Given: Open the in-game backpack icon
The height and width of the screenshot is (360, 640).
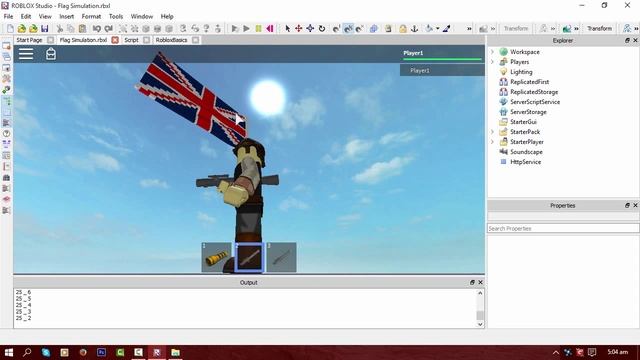Looking at the screenshot, I should coord(51,54).
